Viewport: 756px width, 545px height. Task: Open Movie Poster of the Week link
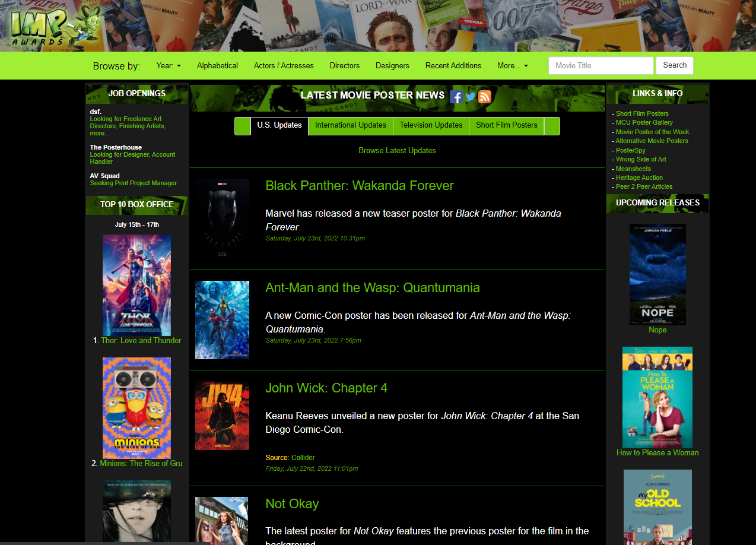653,132
